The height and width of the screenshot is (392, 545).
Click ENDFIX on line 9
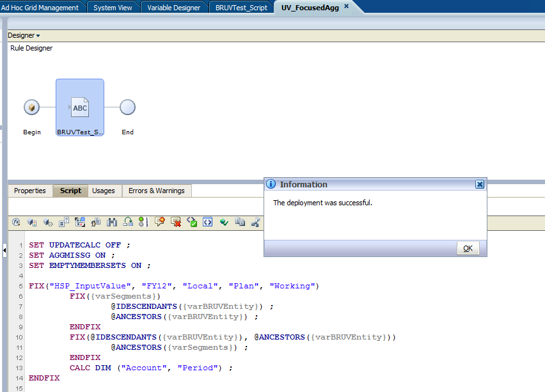85,327
